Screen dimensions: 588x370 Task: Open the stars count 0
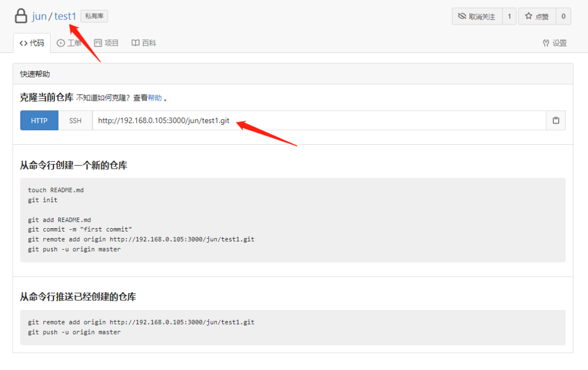click(x=563, y=17)
